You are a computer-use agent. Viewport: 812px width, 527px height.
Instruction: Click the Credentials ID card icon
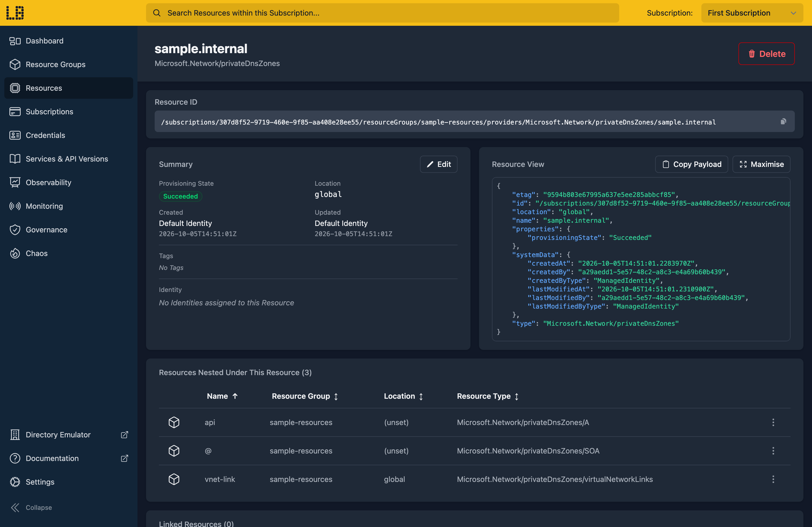(x=15, y=135)
